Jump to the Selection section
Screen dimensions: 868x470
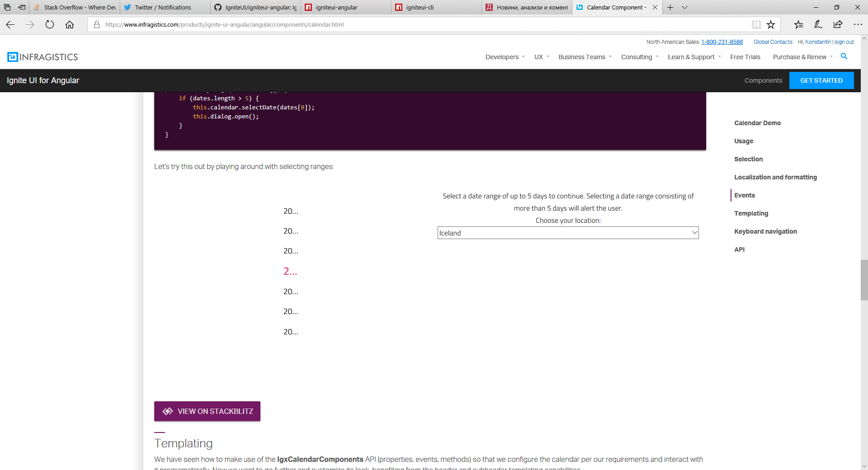tap(748, 159)
